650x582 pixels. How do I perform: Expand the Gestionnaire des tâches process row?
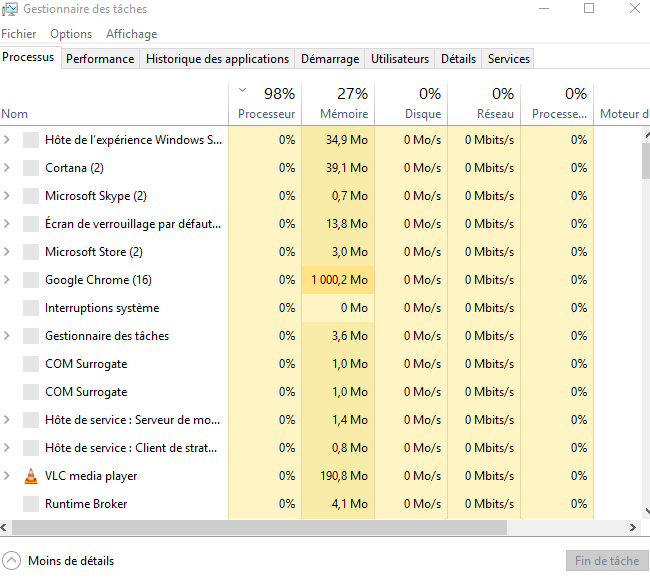(7, 336)
